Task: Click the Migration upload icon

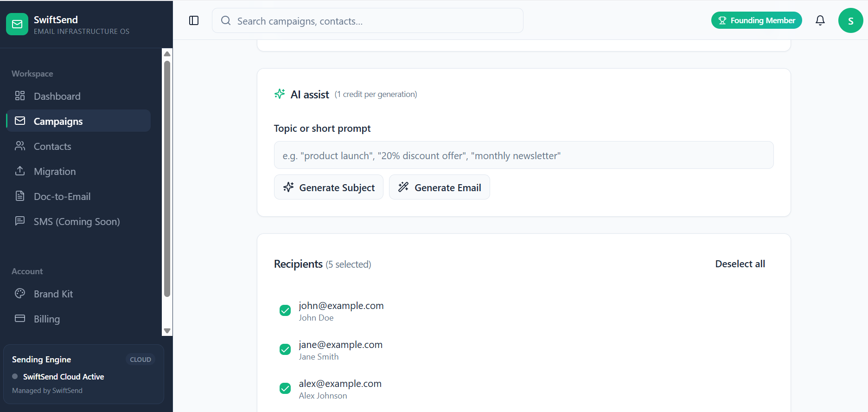Action: (x=20, y=171)
